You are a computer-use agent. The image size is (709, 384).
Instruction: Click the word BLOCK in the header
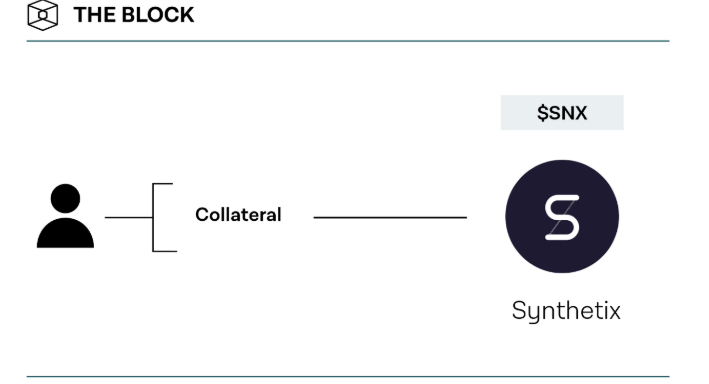[x=158, y=15]
